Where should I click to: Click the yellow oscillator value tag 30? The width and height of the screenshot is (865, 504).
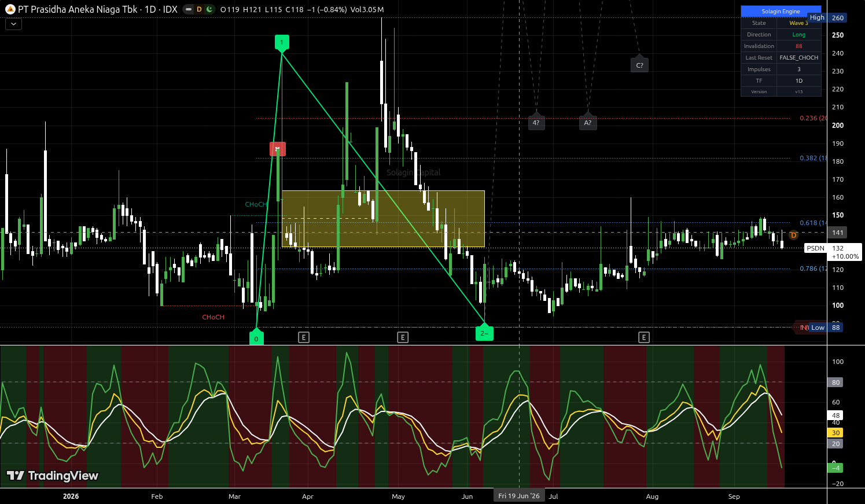tap(835, 433)
